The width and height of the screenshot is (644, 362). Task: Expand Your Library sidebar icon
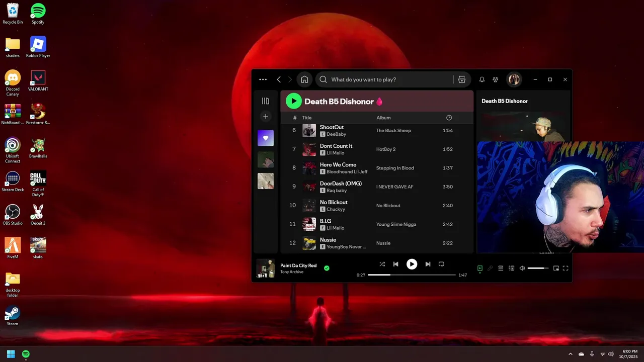tap(266, 101)
